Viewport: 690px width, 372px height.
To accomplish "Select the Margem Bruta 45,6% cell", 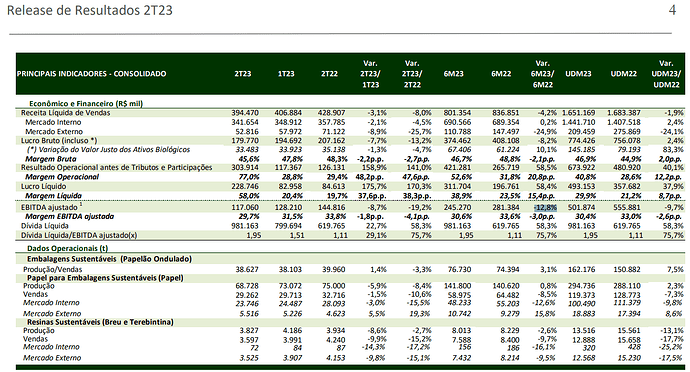I will coord(249,159).
